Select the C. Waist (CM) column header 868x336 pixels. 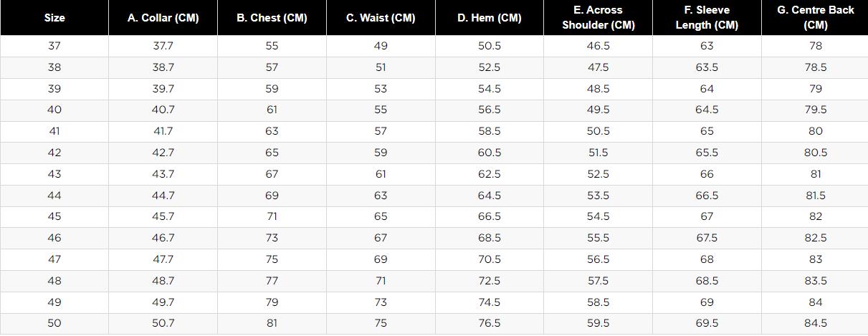[x=381, y=18]
